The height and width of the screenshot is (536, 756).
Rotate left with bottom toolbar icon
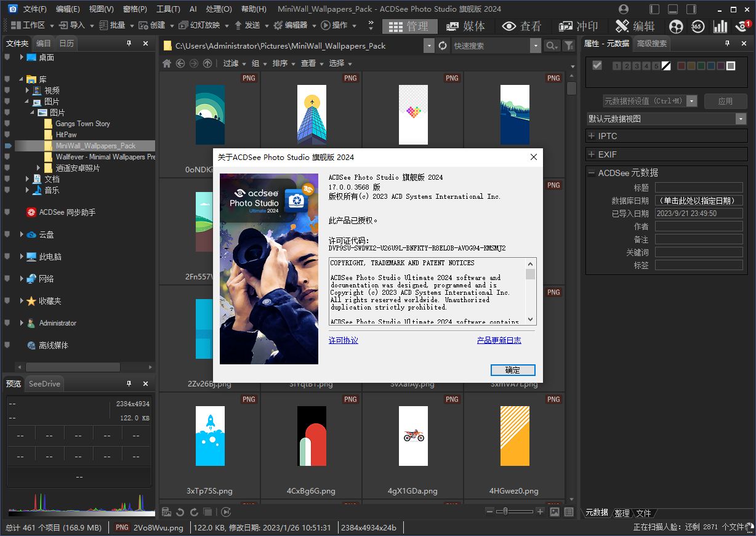tap(180, 512)
